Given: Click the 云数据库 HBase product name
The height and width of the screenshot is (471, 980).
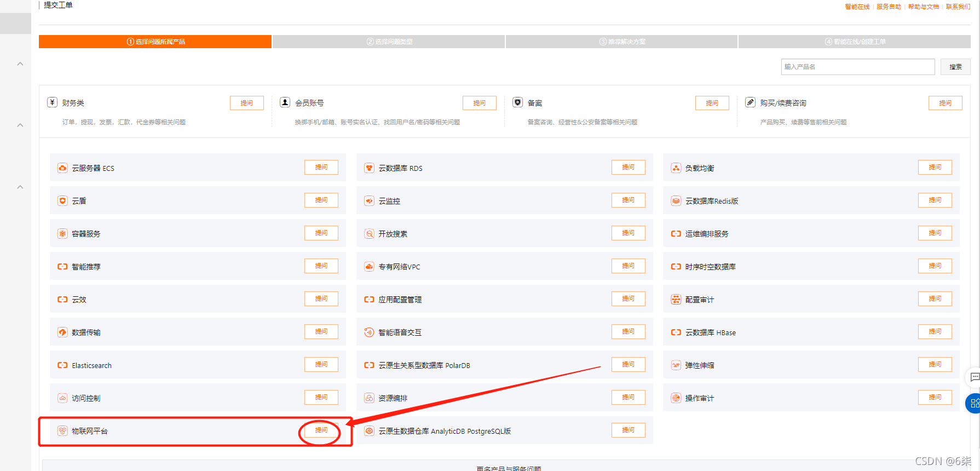Looking at the screenshot, I should (711, 332).
